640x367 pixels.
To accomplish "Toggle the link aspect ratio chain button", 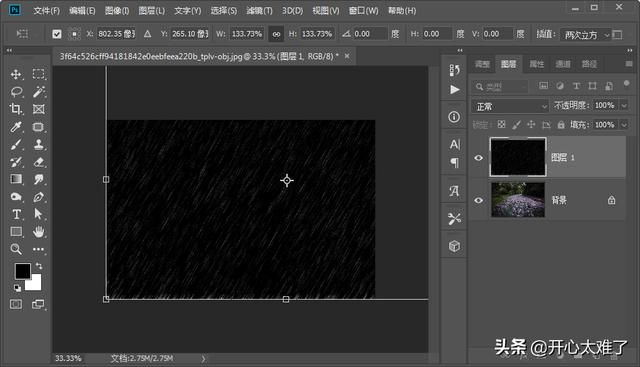I will pos(276,34).
